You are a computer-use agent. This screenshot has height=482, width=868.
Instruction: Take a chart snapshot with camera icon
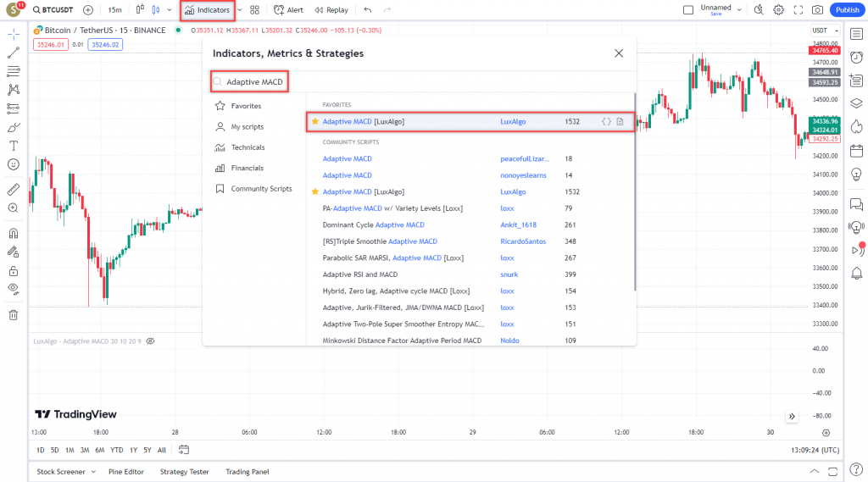point(817,10)
